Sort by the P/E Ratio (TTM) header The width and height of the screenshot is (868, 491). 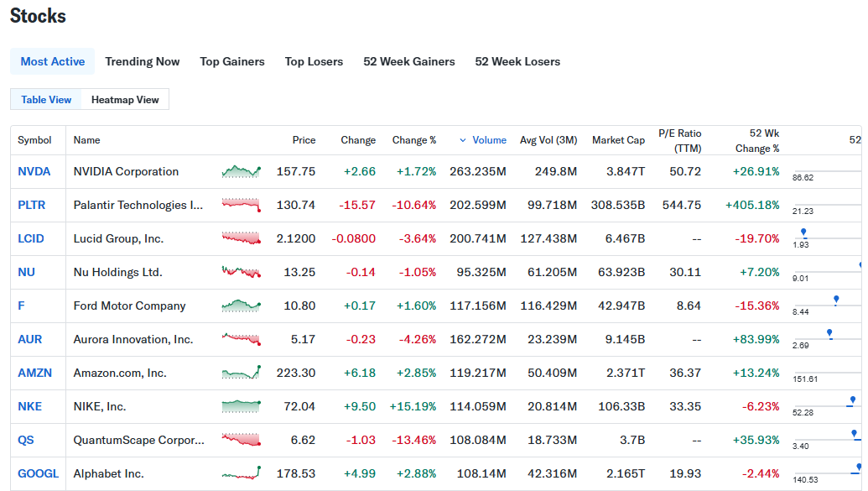tap(680, 141)
